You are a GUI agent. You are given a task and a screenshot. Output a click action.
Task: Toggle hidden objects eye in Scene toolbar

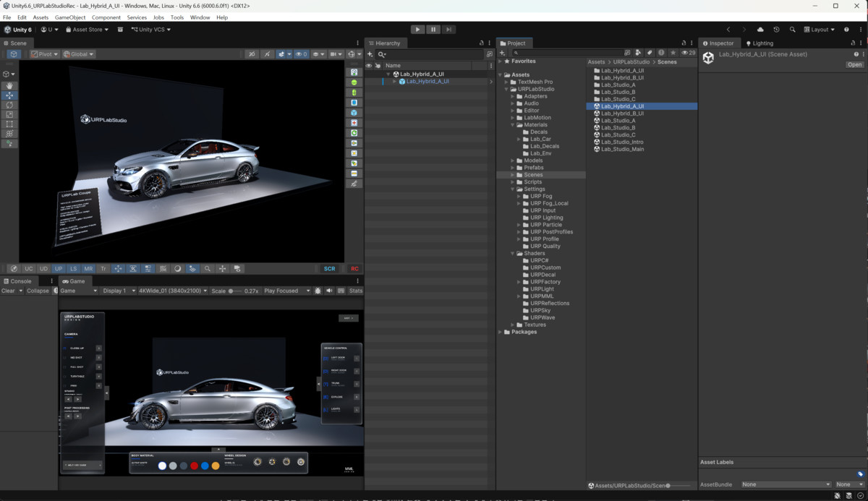click(x=302, y=54)
